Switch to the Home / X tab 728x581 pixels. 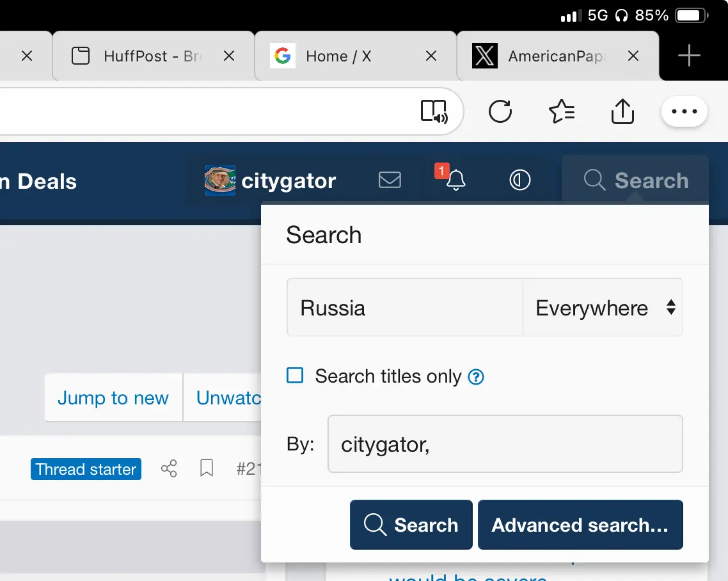coord(339,56)
